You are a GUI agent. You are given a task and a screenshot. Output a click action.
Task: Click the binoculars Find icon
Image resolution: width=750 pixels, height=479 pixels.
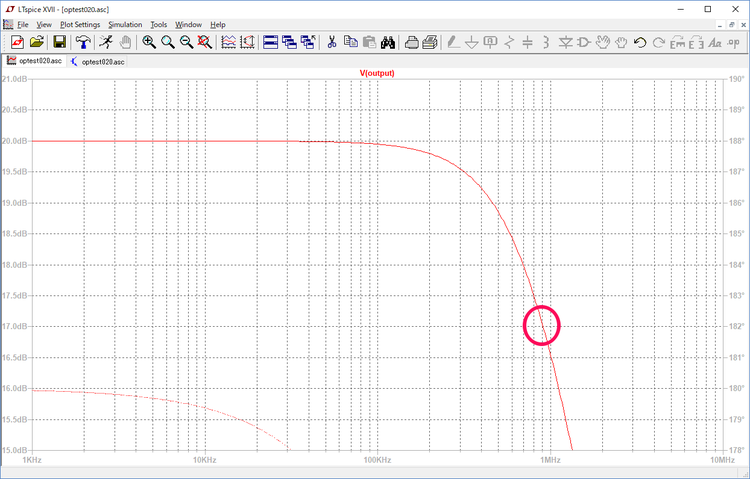tap(388, 42)
